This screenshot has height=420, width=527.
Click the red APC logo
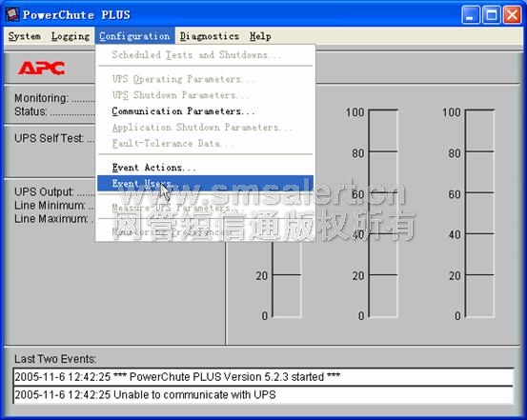click(x=41, y=69)
